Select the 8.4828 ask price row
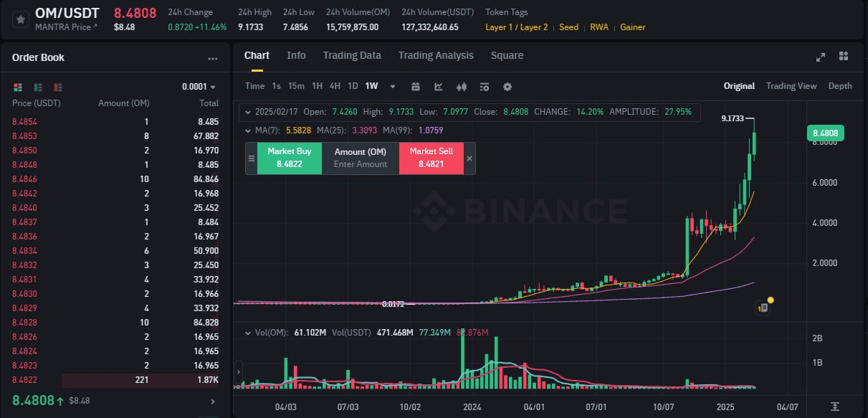 coord(115,323)
